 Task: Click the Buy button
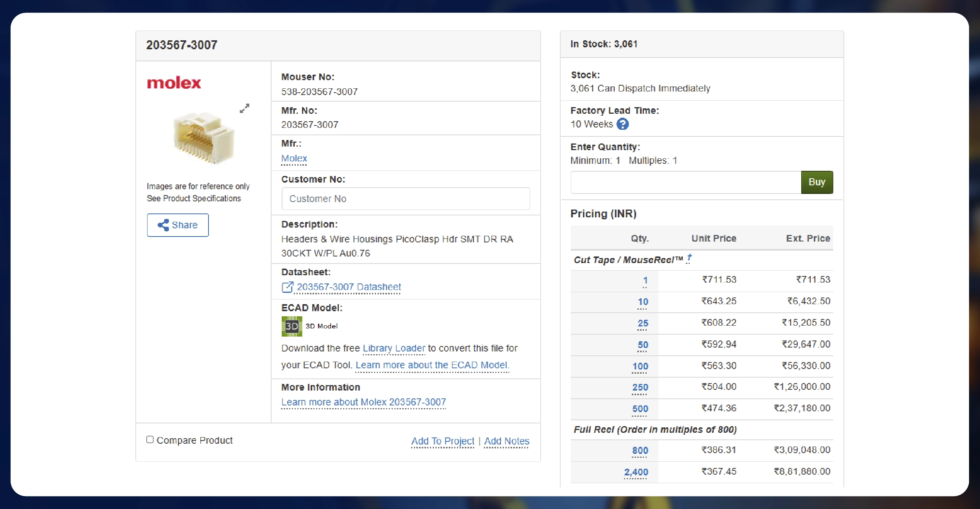pos(816,182)
